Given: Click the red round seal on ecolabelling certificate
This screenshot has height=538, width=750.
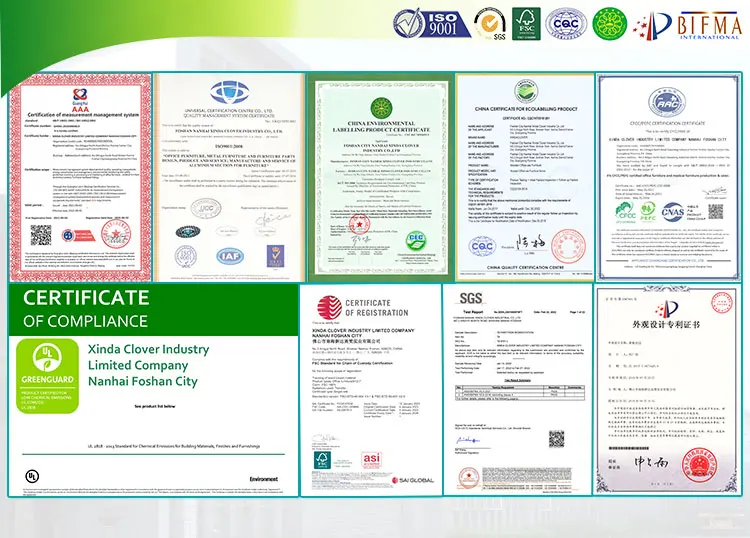Looking at the screenshot, I should pyautogui.click(x=568, y=247).
